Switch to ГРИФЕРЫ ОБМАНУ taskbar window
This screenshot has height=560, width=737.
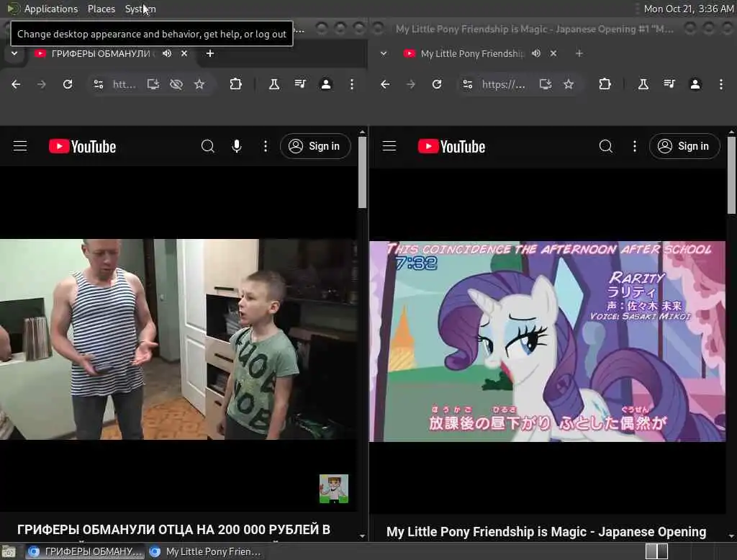pos(85,551)
